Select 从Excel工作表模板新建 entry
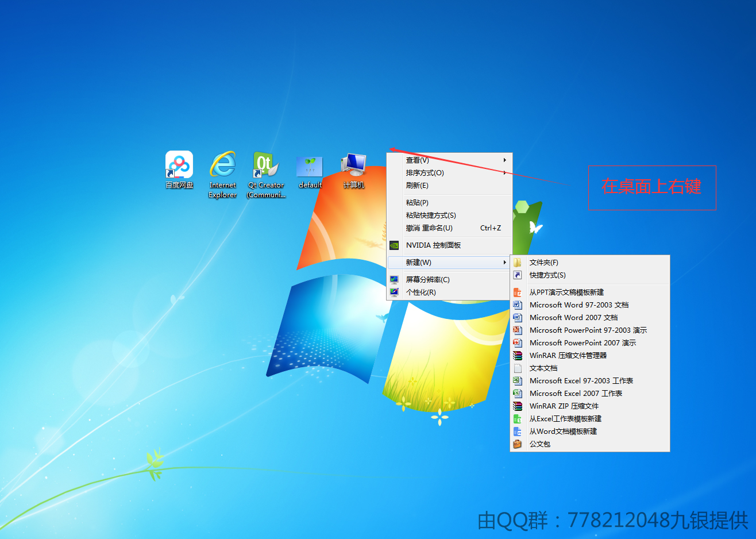 590,419
